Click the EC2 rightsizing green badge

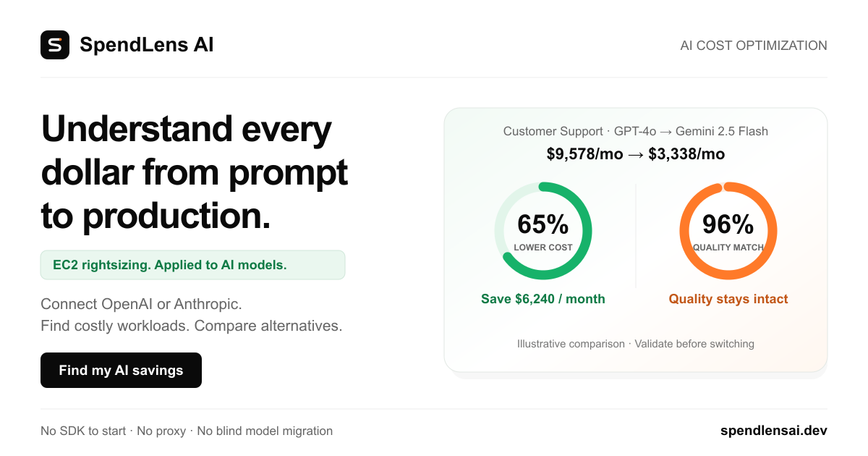click(192, 265)
